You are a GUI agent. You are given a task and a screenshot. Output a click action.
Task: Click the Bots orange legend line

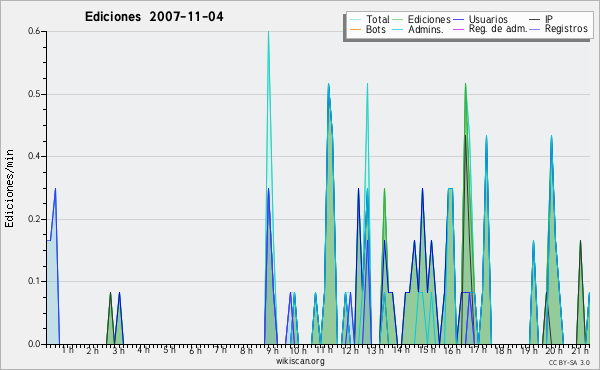pos(355,29)
